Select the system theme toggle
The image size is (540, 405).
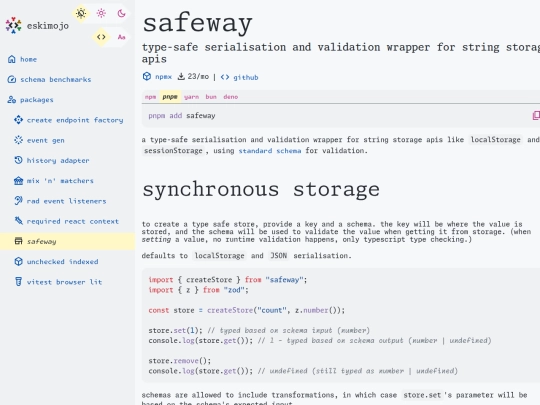point(81,13)
